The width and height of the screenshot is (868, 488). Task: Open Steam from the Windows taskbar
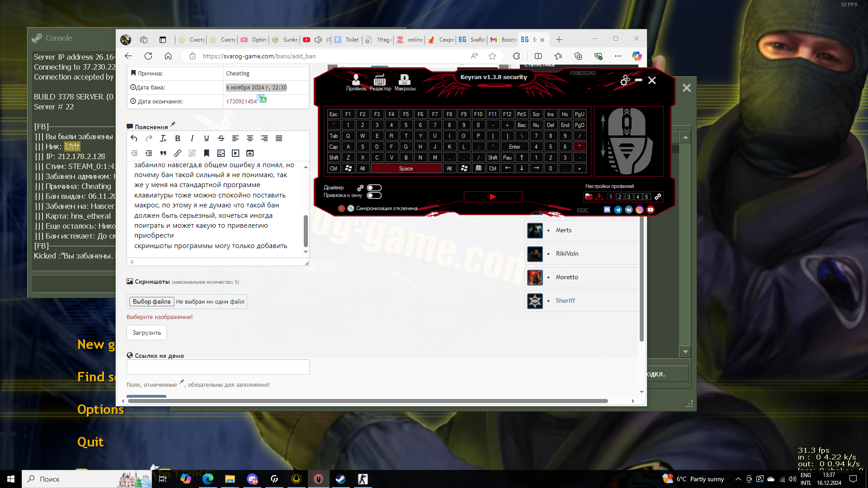[x=340, y=479]
